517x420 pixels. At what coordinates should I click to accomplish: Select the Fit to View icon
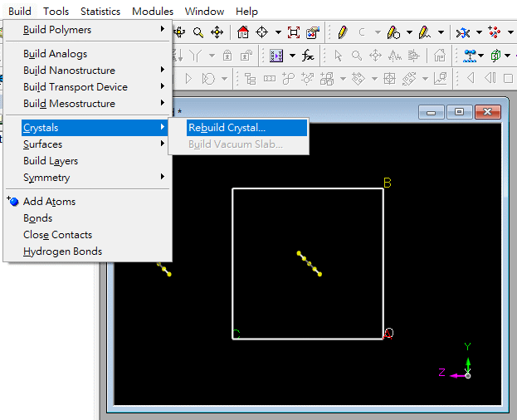(294, 32)
